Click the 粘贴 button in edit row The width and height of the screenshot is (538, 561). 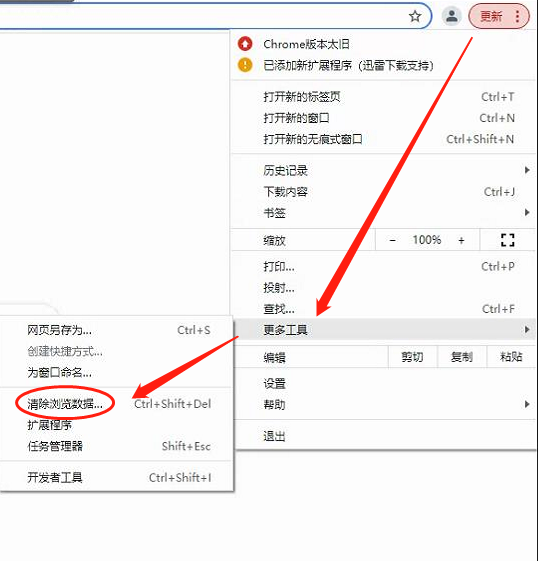click(x=511, y=357)
